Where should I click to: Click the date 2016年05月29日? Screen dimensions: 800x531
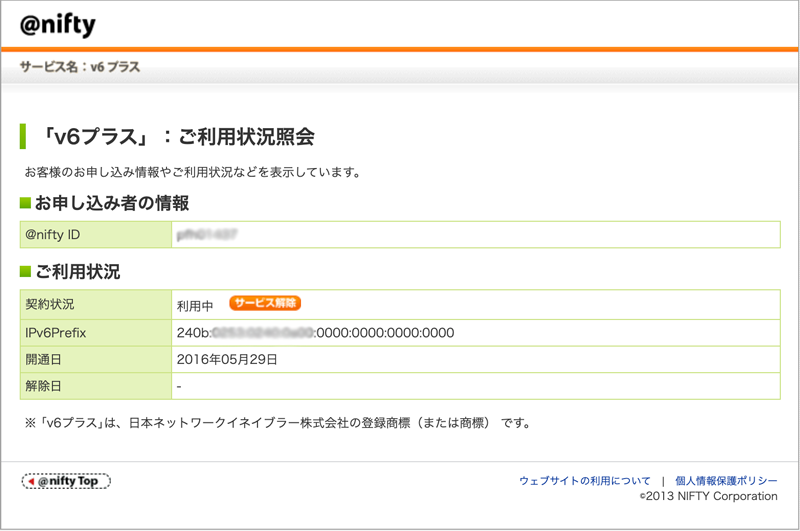point(227,360)
